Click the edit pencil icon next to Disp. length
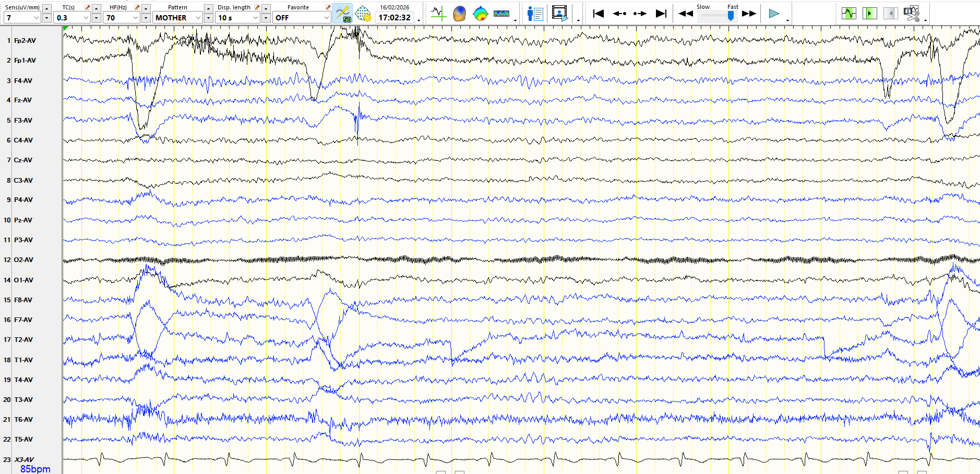 pos(257,7)
